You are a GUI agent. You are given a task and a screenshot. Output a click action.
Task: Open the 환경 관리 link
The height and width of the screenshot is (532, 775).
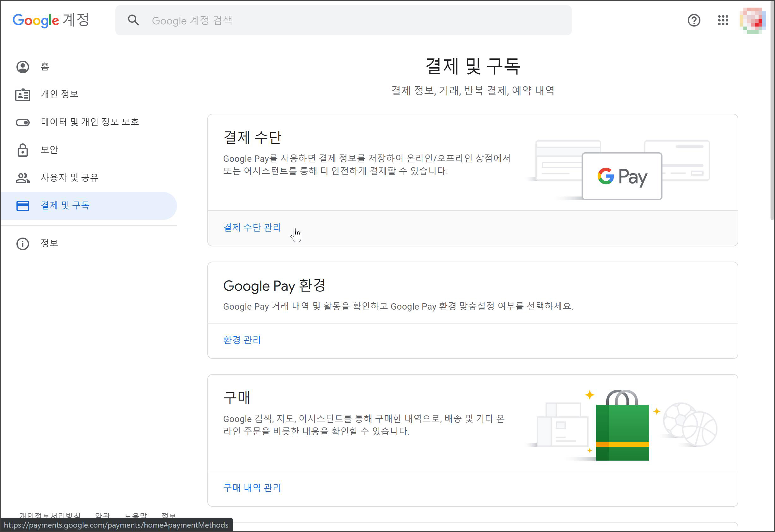click(242, 340)
